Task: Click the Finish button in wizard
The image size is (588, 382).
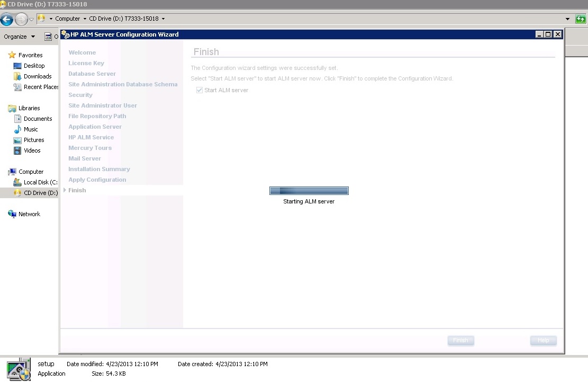Action: [x=460, y=340]
